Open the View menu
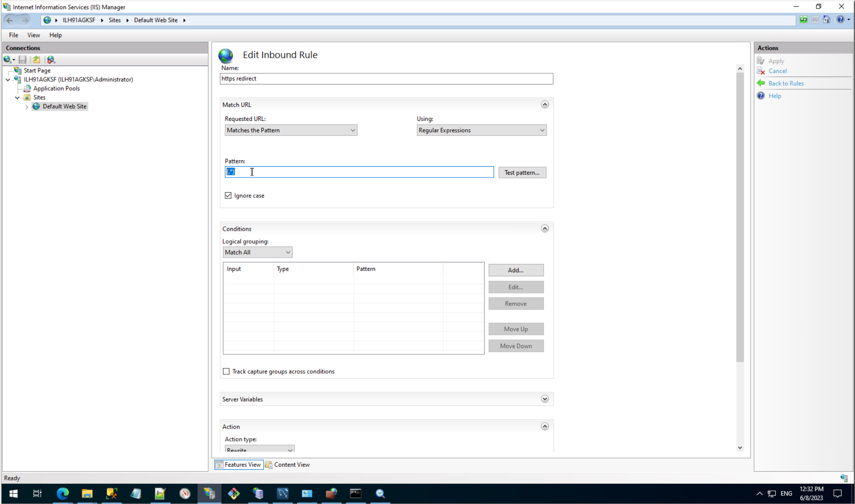 33,35
